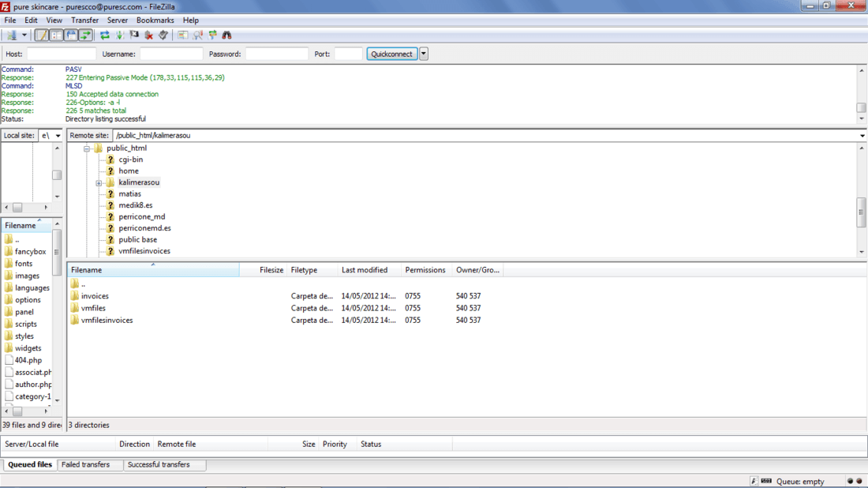Image resolution: width=868 pixels, height=488 pixels.
Task: Open the Help menu
Action: pyautogui.click(x=190, y=20)
